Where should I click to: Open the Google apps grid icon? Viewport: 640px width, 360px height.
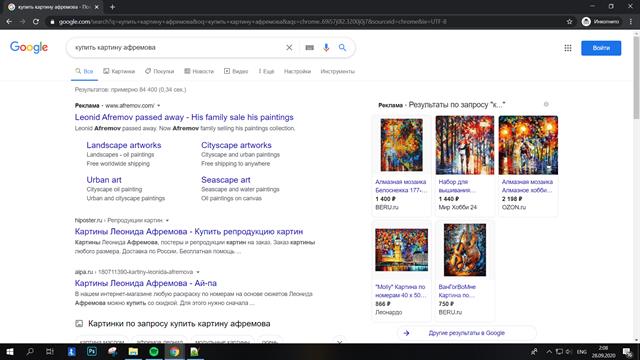coord(568,48)
